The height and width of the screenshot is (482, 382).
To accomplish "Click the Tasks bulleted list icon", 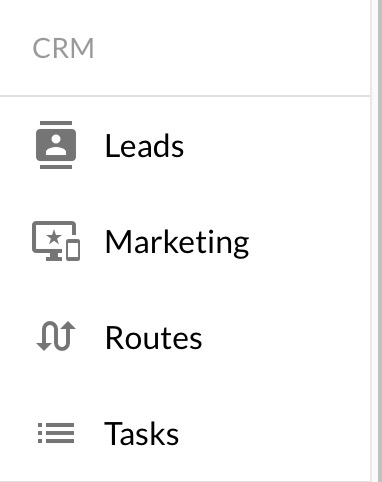I will (x=56, y=433).
